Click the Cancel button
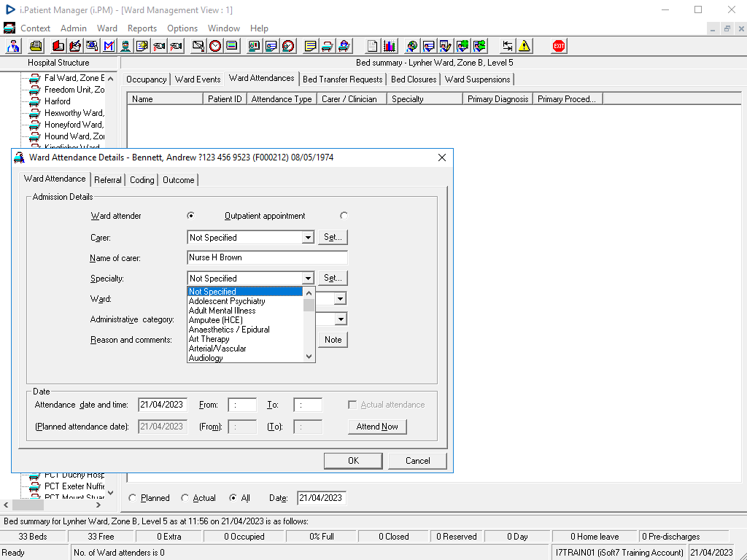Viewport: 747px width, 560px height. [x=418, y=461]
